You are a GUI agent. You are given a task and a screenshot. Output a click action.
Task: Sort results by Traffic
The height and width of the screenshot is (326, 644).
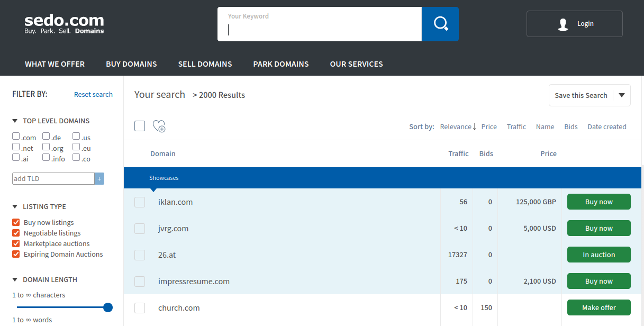(x=516, y=126)
